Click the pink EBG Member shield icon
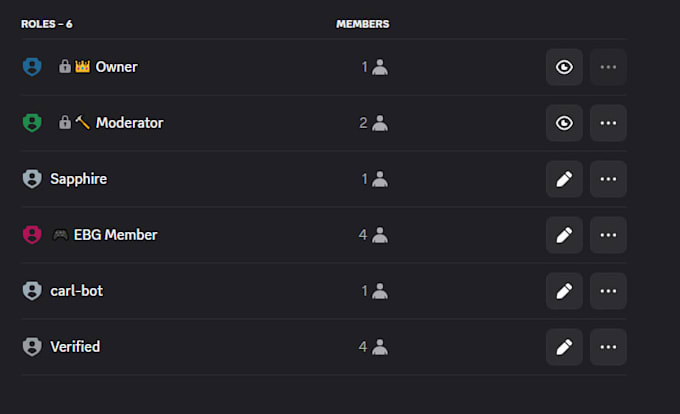This screenshot has height=414, width=680. 32,235
